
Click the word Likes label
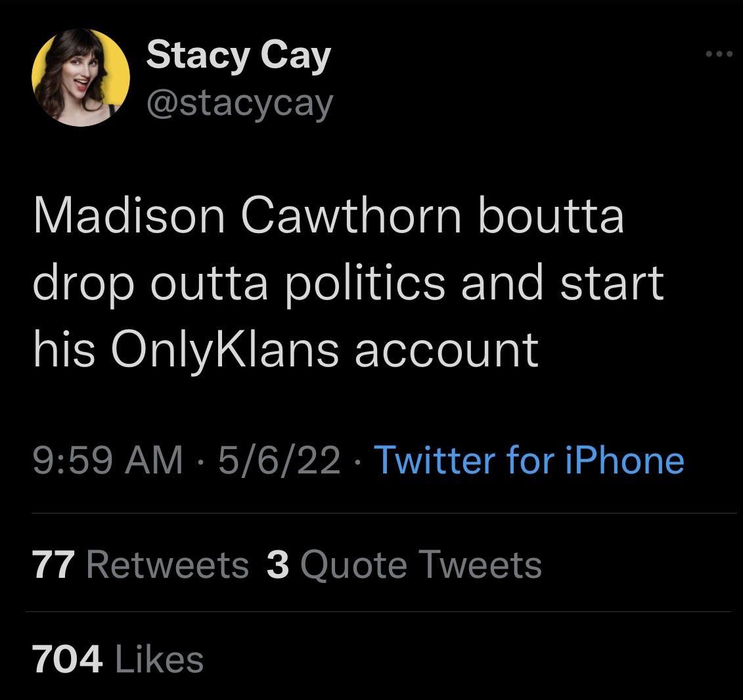pyautogui.click(x=159, y=659)
